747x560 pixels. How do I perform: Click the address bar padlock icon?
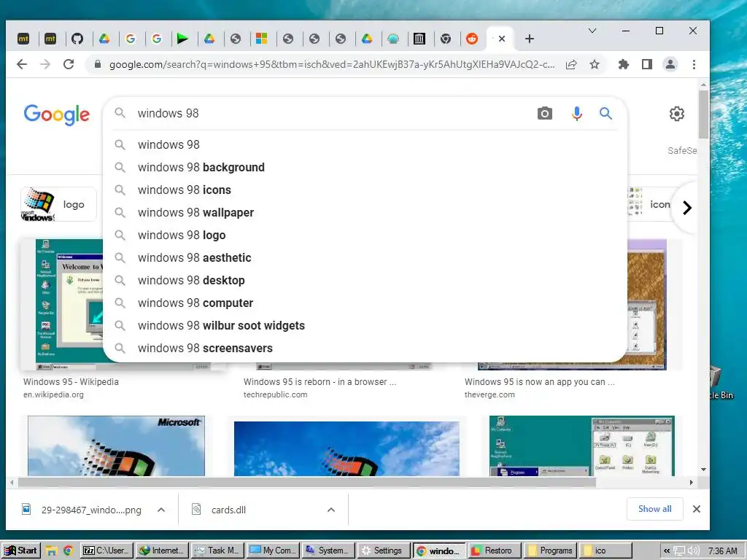[98, 64]
